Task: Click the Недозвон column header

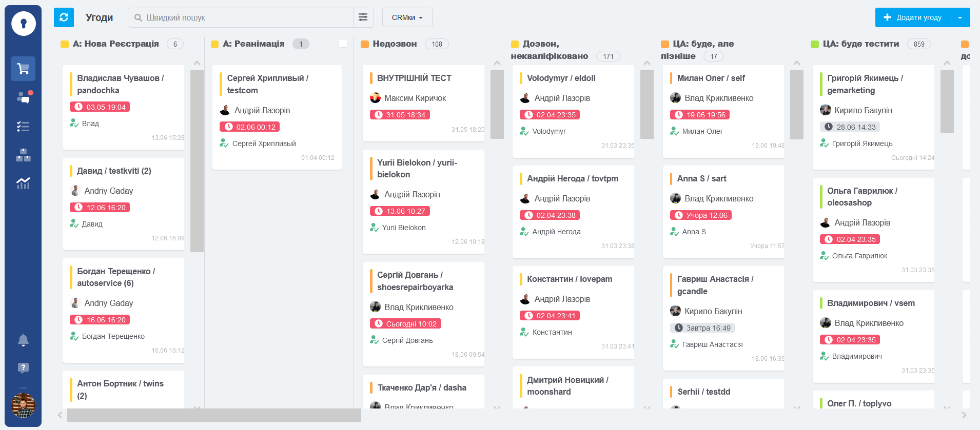Action: pyautogui.click(x=394, y=44)
